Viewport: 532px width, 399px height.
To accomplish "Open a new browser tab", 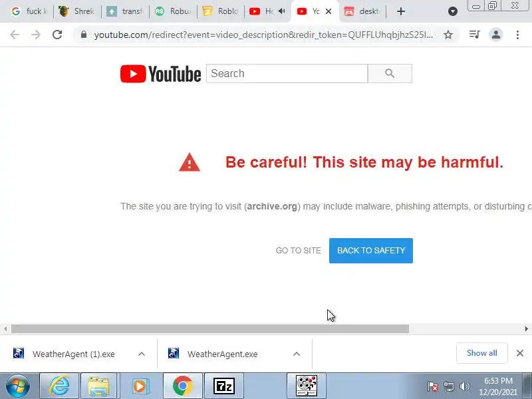I will [401, 11].
